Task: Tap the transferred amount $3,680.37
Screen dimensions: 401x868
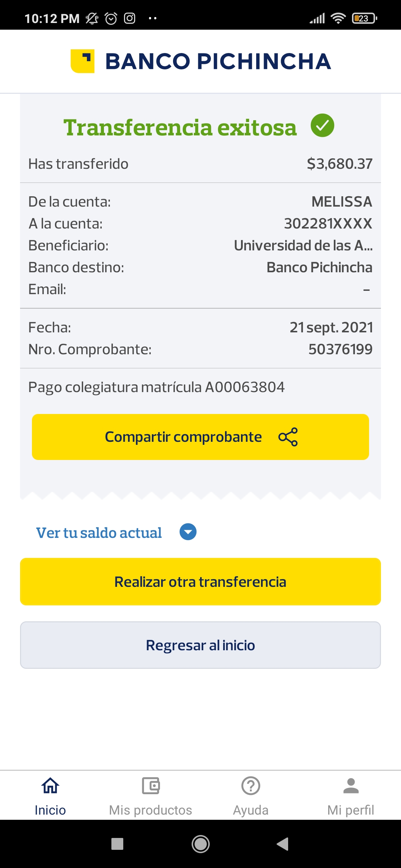Action: [x=339, y=164]
